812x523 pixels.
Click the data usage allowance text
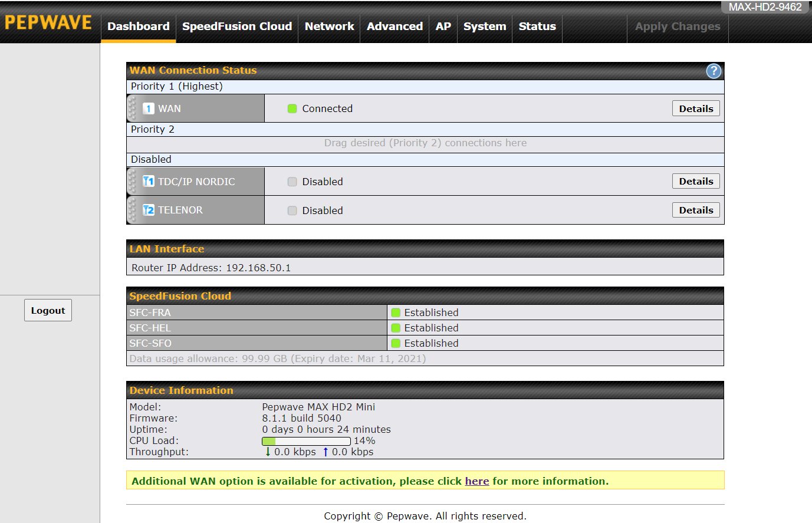coord(278,358)
